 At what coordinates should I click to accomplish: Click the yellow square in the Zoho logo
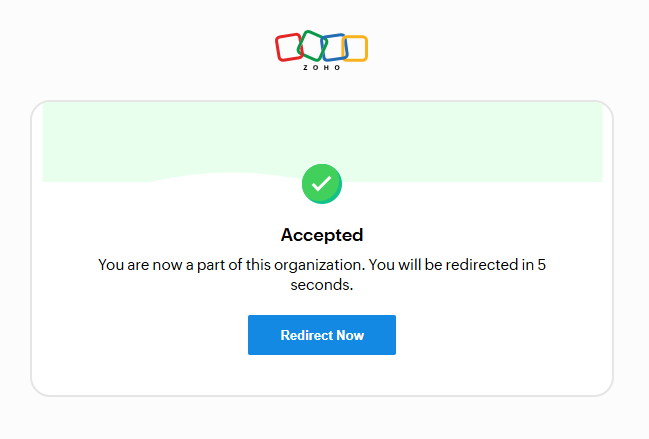pyautogui.click(x=355, y=48)
